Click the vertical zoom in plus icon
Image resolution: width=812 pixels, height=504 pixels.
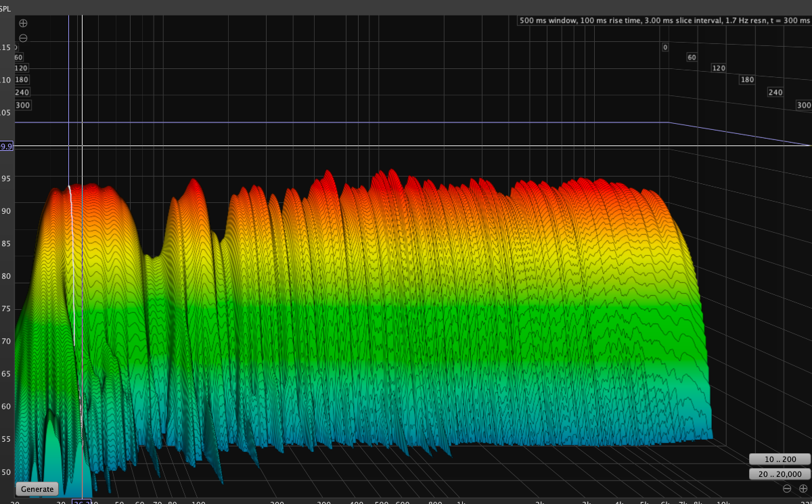23,23
